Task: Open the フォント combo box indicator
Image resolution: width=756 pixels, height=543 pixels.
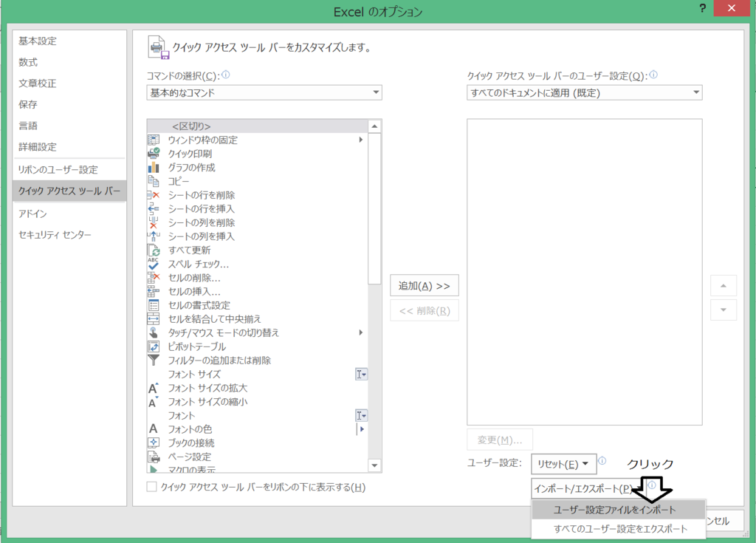Action: click(361, 415)
